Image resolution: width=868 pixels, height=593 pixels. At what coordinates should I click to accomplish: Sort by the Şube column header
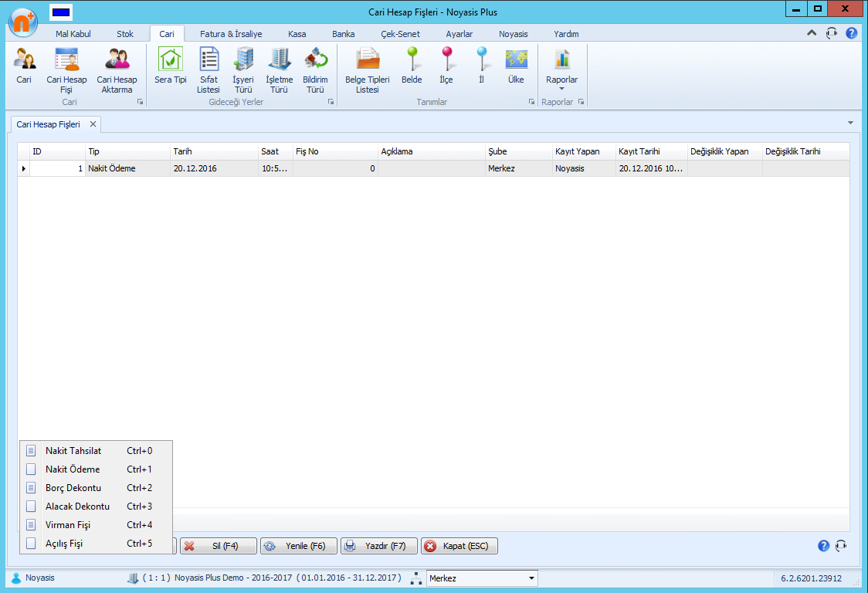[519, 151]
